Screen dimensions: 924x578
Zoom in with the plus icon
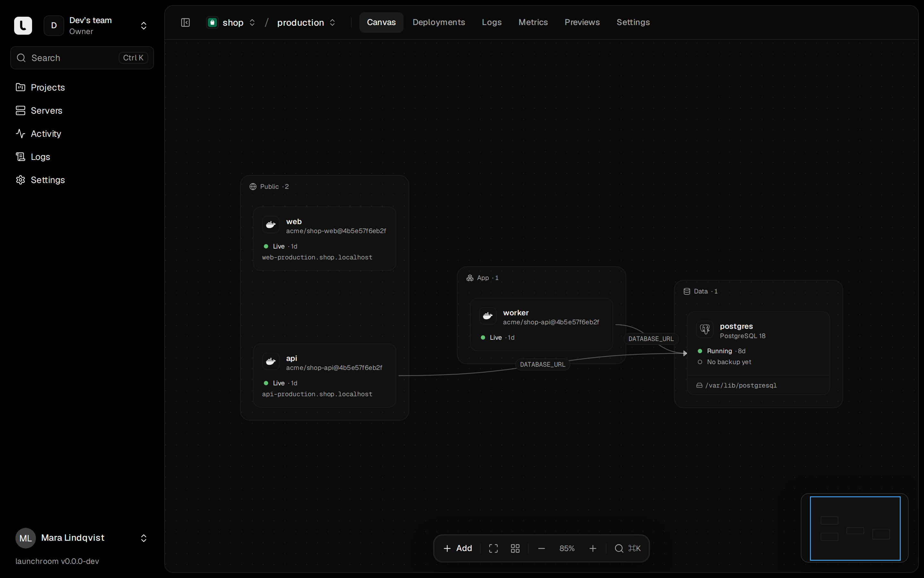(593, 548)
